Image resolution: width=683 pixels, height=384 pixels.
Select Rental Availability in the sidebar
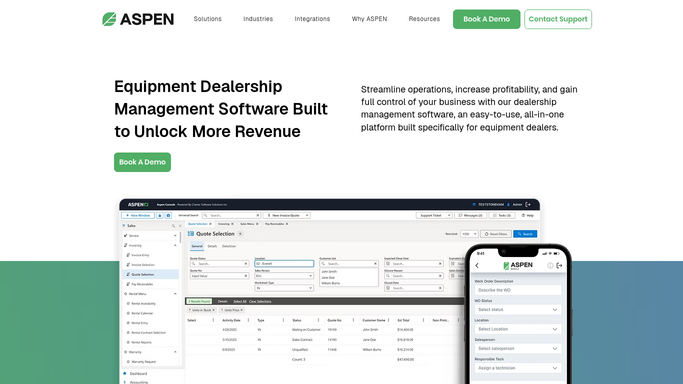click(x=143, y=303)
